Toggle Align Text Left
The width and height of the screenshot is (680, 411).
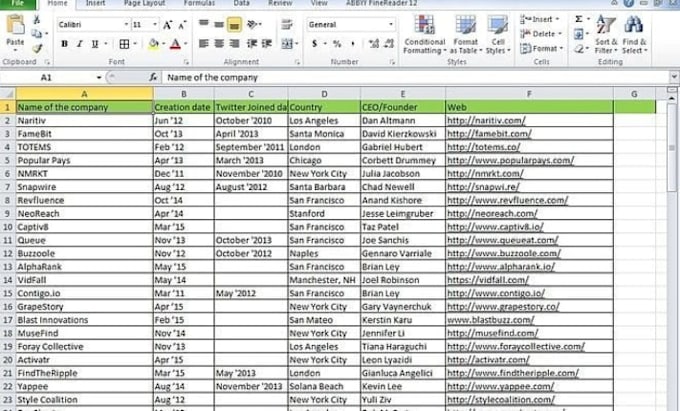tap(203, 44)
